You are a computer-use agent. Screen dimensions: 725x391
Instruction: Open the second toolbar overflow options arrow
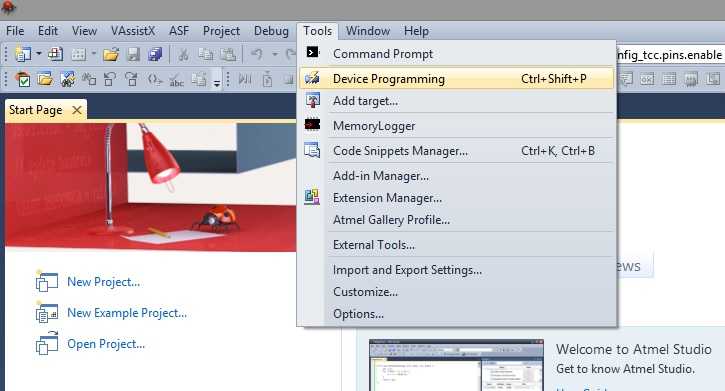coord(216,83)
